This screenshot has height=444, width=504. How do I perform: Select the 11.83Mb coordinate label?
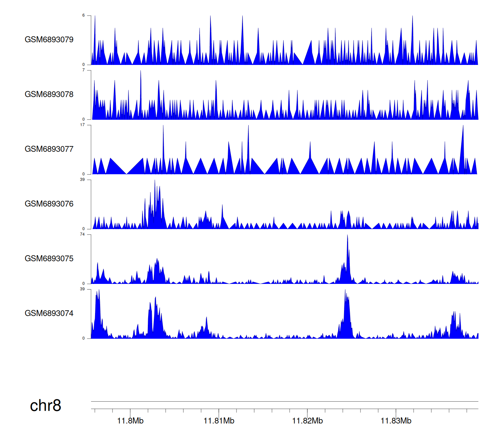point(396,421)
